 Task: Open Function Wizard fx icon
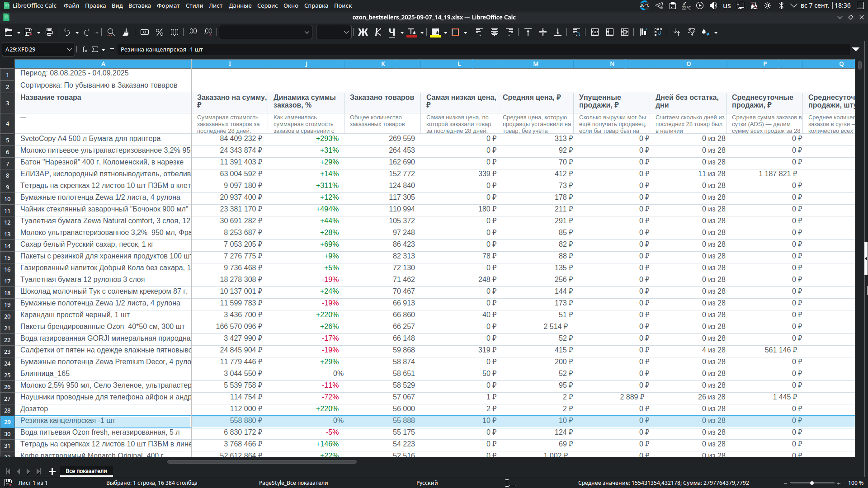click(85, 49)
